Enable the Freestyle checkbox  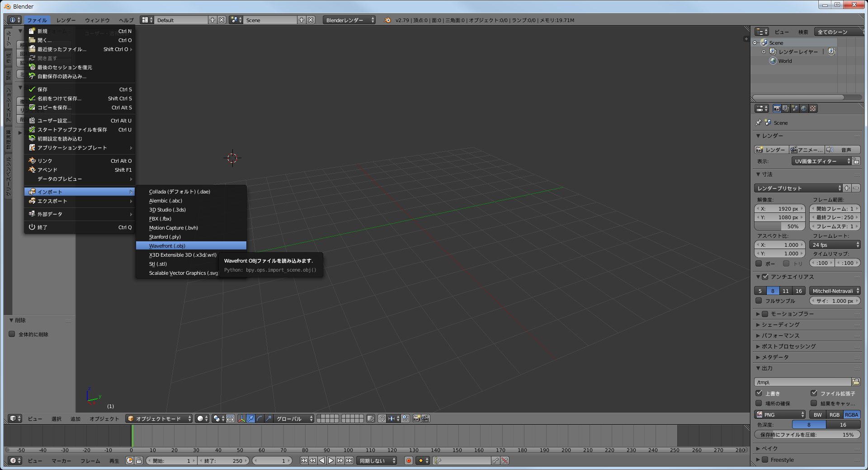[765, 460]
